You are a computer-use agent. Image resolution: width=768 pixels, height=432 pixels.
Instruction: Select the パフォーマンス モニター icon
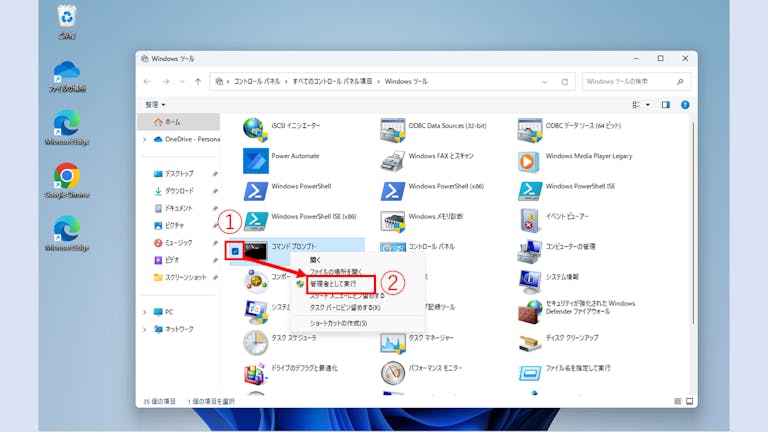coord(392,373)
